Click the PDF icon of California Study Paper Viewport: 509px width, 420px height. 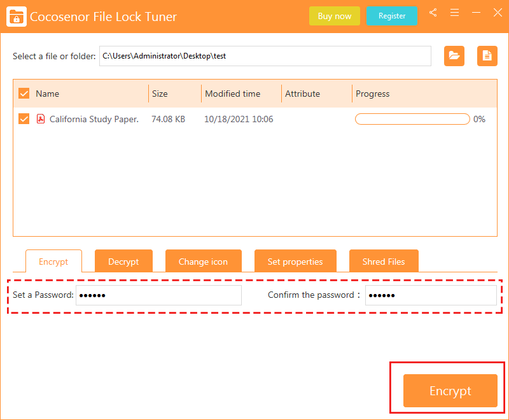coord(41,119)
